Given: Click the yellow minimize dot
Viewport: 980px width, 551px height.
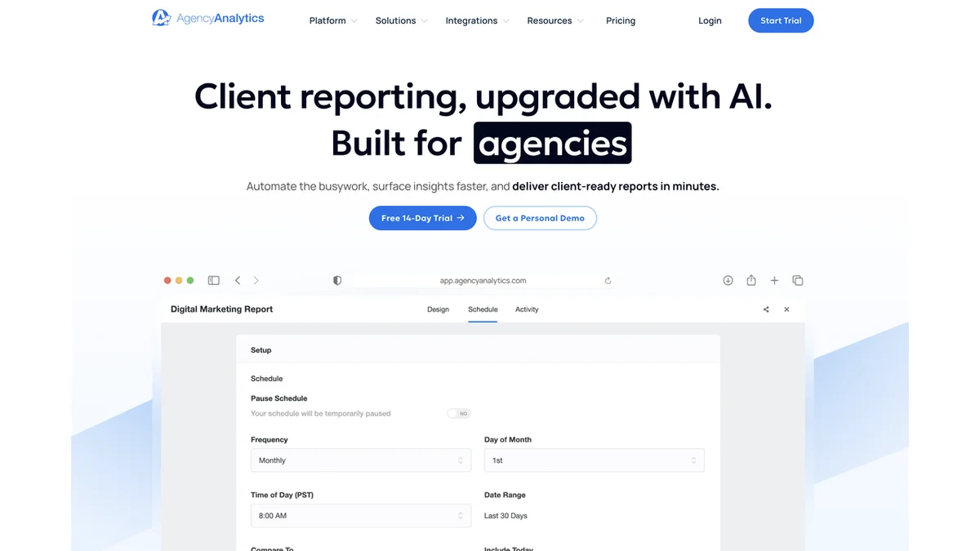Looking at the screenshot, I should coord(179,280).
